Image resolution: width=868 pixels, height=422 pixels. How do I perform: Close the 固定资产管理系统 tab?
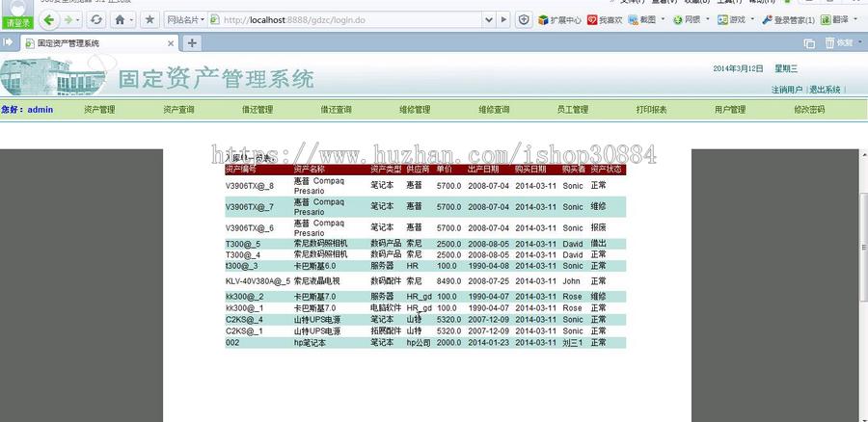[171, 43]
